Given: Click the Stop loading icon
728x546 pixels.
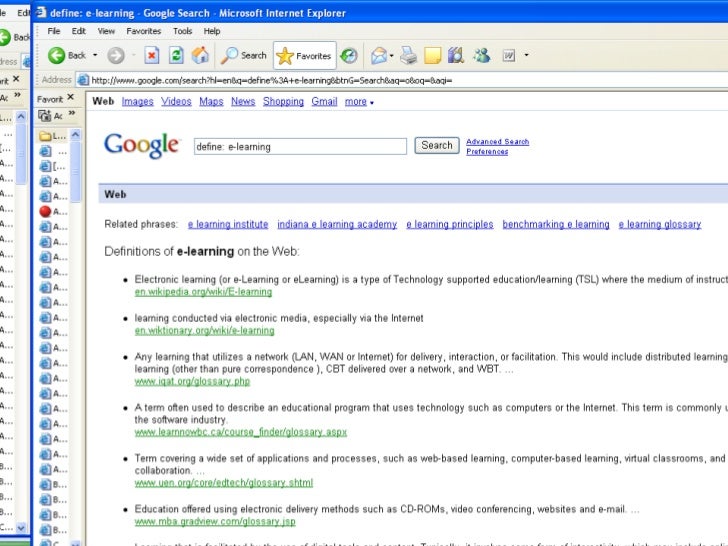Looking at the screenshot, I should [x=151, y=56].
